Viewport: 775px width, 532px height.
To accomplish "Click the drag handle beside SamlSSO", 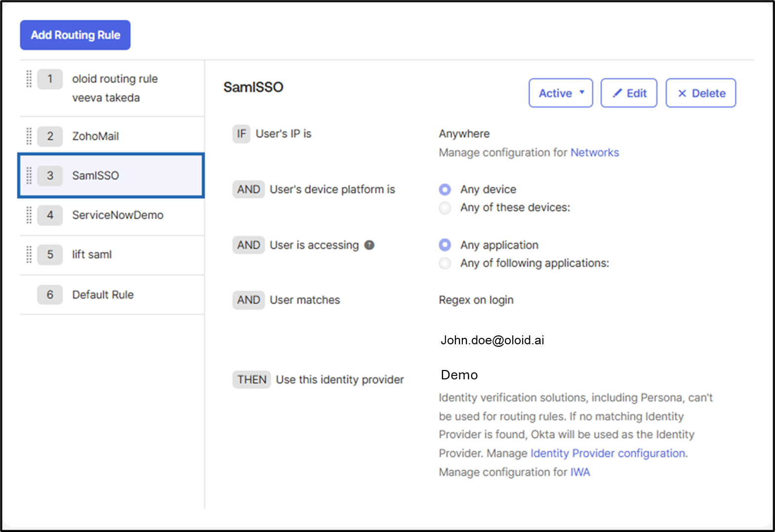I will 29,175.
